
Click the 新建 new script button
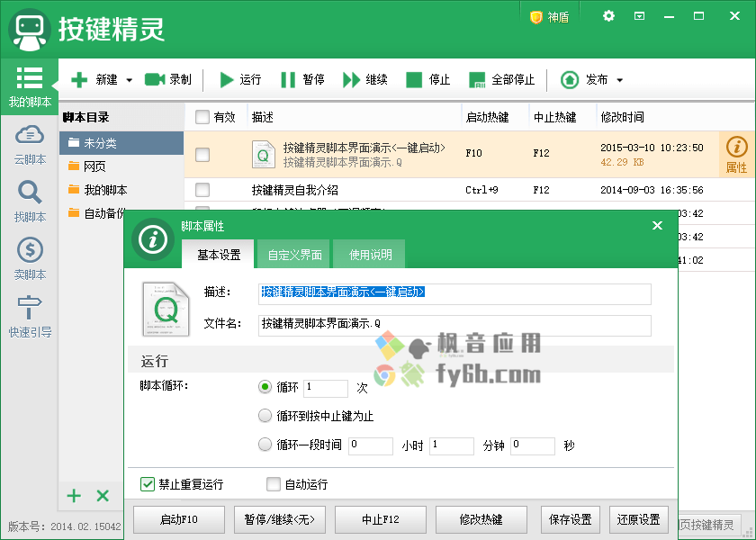click(94, 79)
